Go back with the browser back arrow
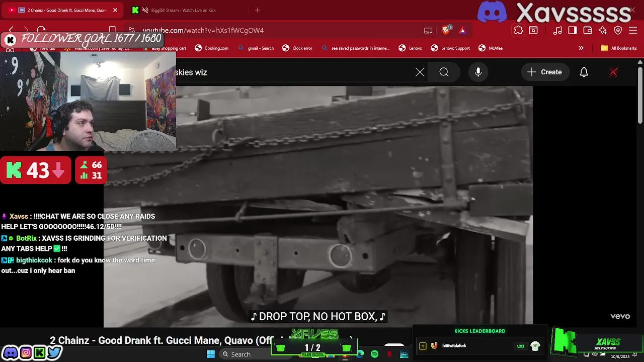This screenshot has width=644, height=362. pos(11,30)
